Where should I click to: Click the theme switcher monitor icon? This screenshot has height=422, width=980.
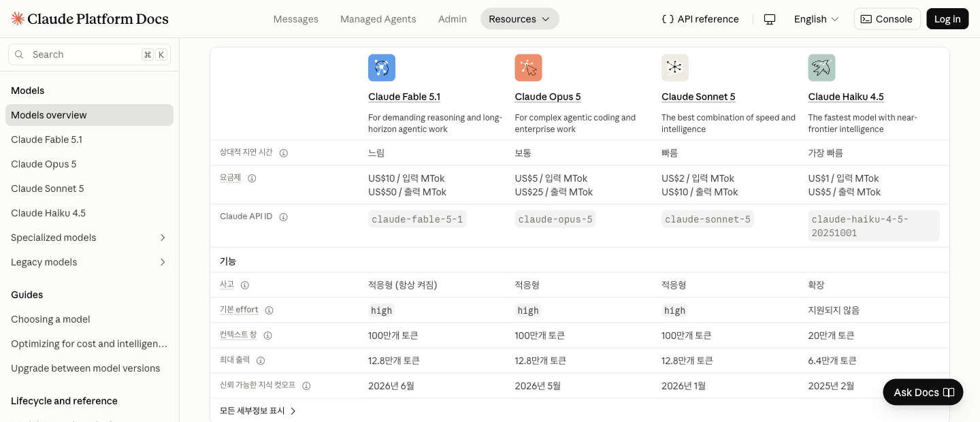[x=770, y=19]
